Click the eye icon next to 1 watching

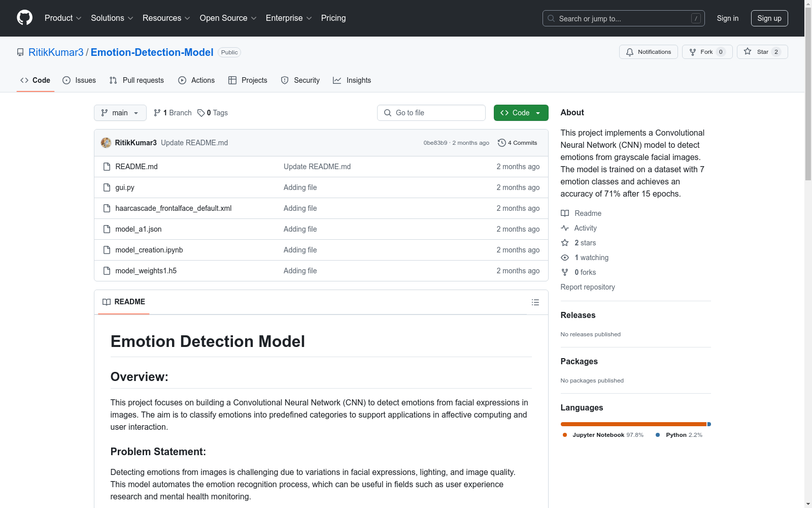[x=565, y=258]
